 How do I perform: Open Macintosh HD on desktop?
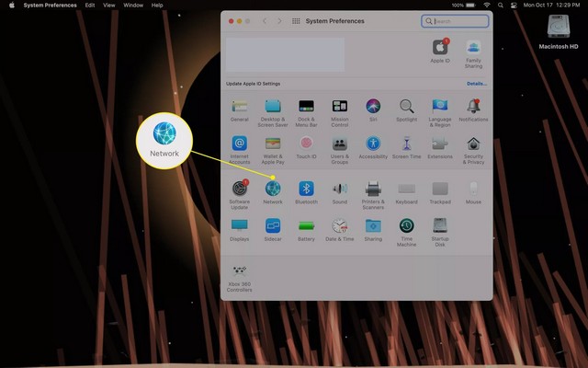pos(561,29)
